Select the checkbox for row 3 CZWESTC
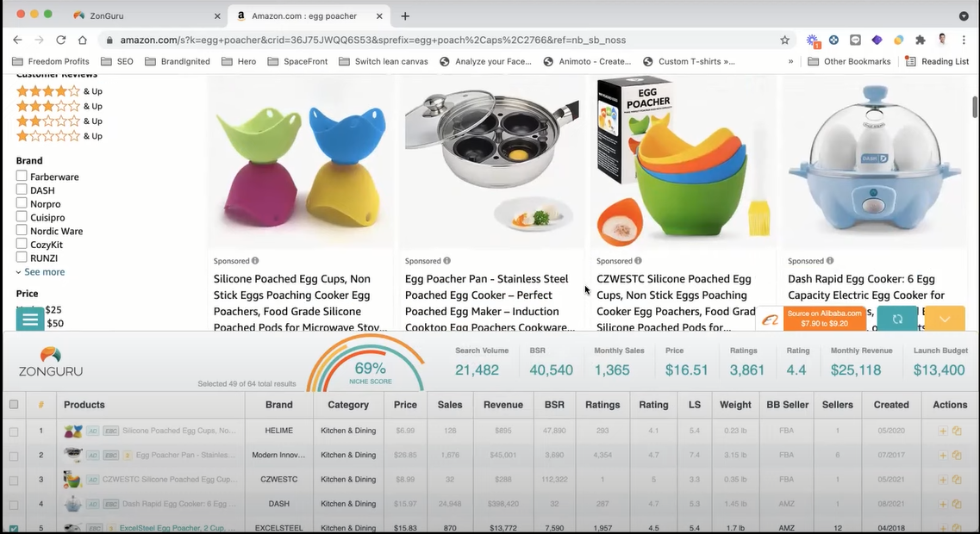 14,481
